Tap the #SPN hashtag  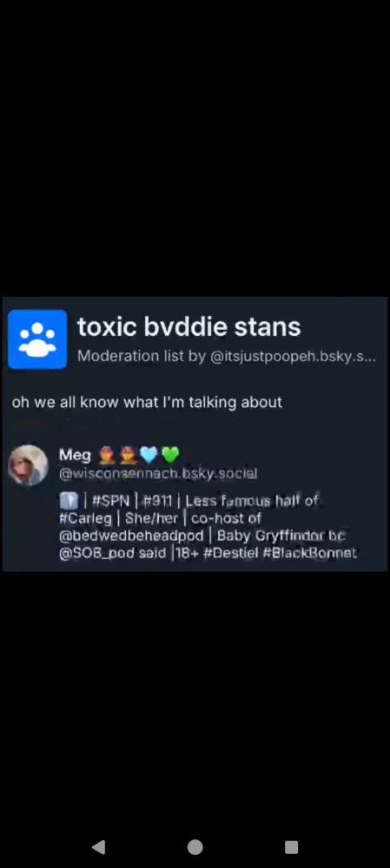(x=110, y=501)
